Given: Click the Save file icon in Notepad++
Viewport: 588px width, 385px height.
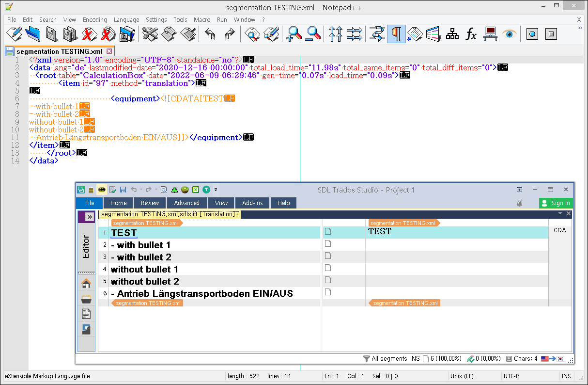Looking at the screenshot, I should [x=51, y=33].
